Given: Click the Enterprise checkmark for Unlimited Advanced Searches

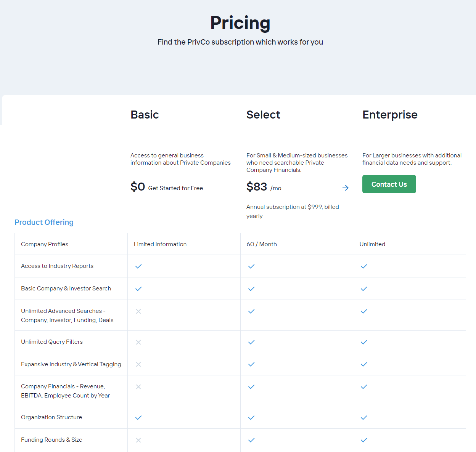Looking at the screenshot, I should click(x=364, y=311).
